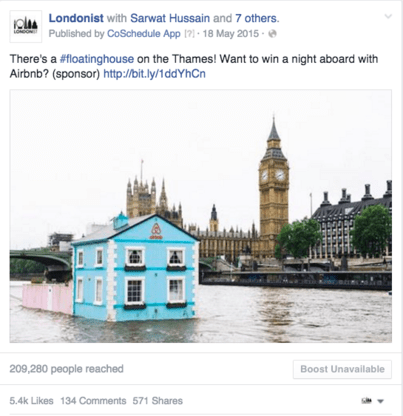Click the globe public-audience icon
The width and height of the screenshot is (403, 416).
[272, 34]
